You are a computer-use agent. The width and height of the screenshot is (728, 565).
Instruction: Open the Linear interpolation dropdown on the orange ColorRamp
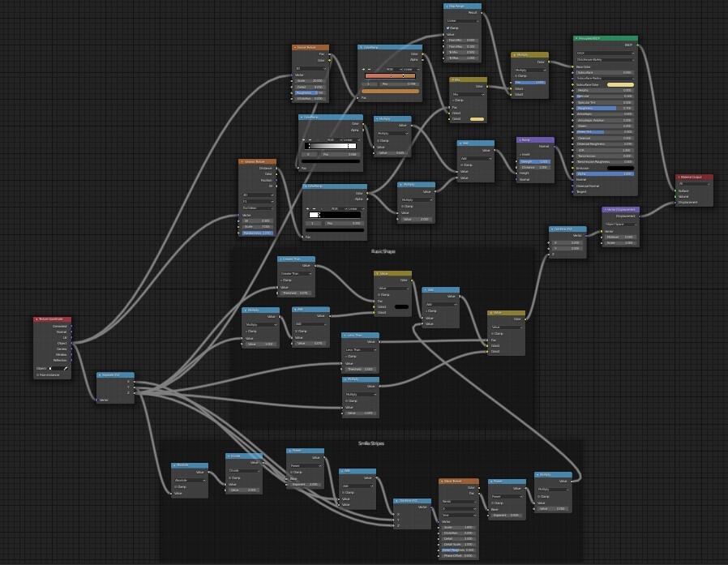[x=409, y=70]
